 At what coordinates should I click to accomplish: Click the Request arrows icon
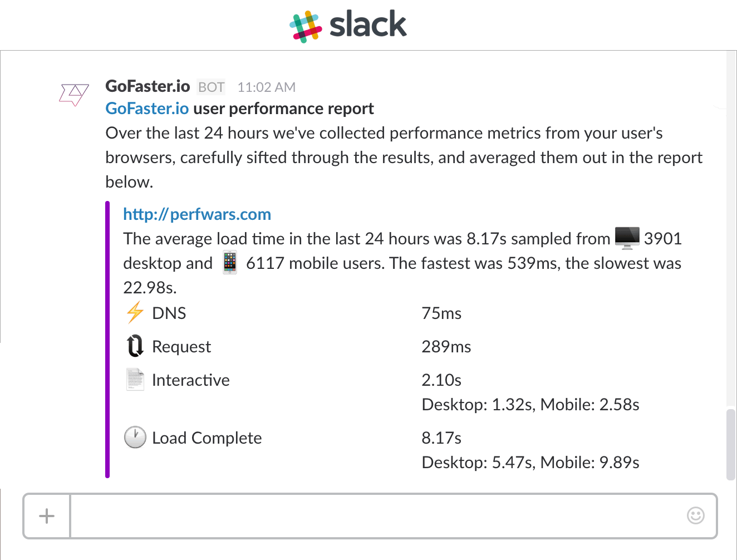tap(135, 346)
